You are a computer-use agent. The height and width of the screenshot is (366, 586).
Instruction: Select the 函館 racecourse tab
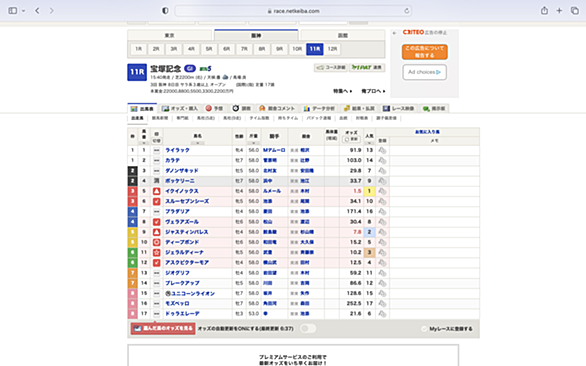coord(343,36)
